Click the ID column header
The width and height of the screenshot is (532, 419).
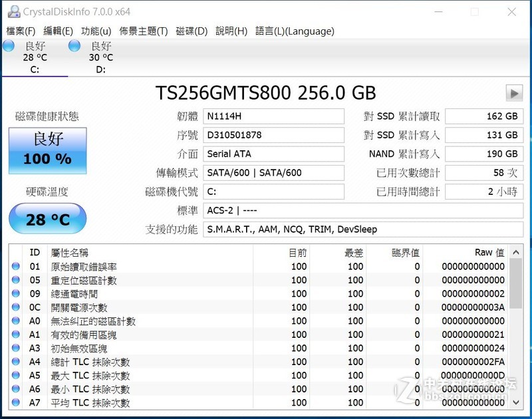pos(35,253)
